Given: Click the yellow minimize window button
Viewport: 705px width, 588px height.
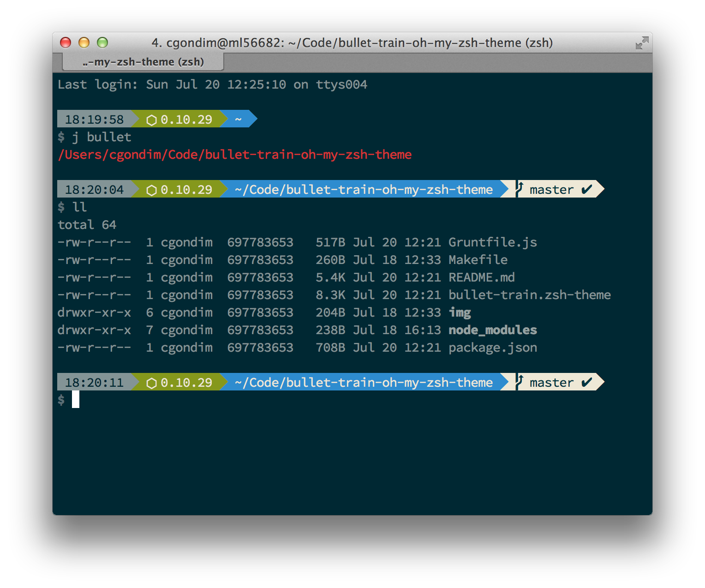Looking at the screenshot, I should coord(84,43).
